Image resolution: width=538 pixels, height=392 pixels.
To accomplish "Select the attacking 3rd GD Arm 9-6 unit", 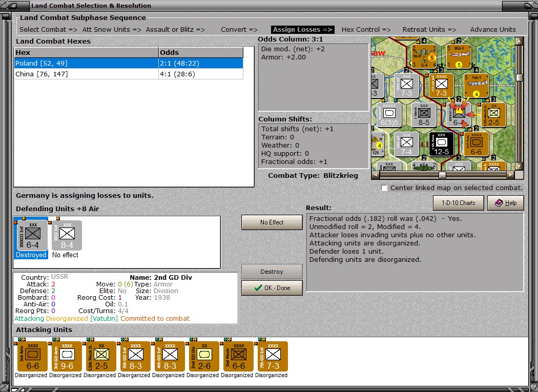I will (x=67, y=356).
